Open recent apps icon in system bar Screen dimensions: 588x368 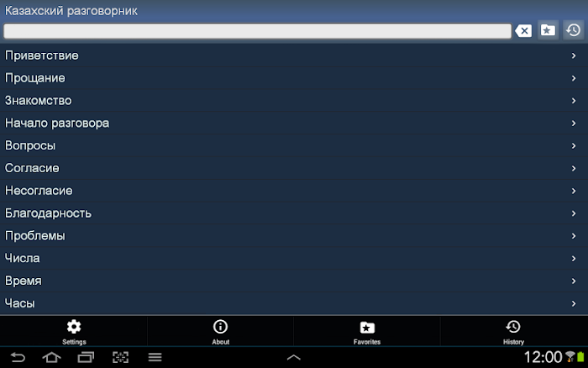86,357
